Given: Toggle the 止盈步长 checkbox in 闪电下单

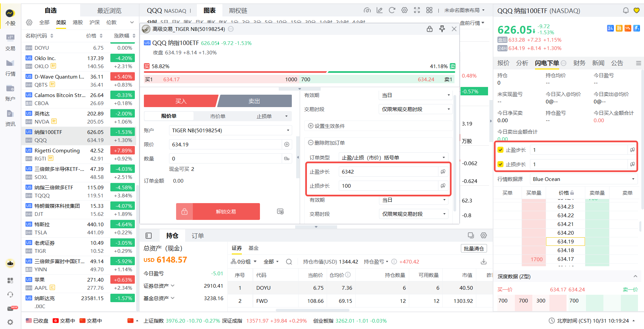Looking at the screenshot, I should coord(501,150).
